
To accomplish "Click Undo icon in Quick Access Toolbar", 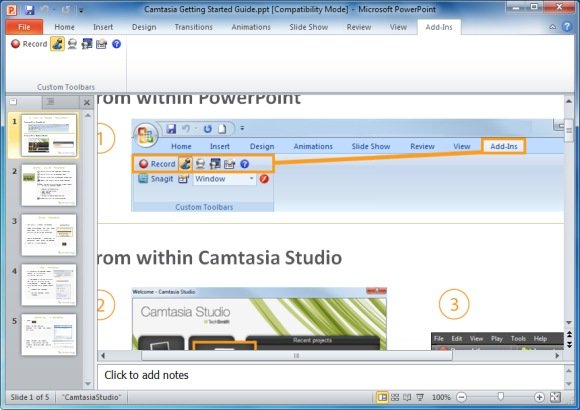I will click(x=45, y=10).
